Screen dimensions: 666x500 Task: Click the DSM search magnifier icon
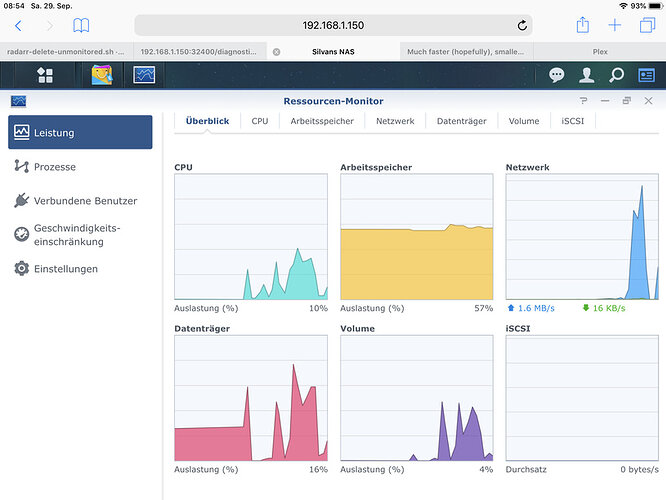coord(616,75)
